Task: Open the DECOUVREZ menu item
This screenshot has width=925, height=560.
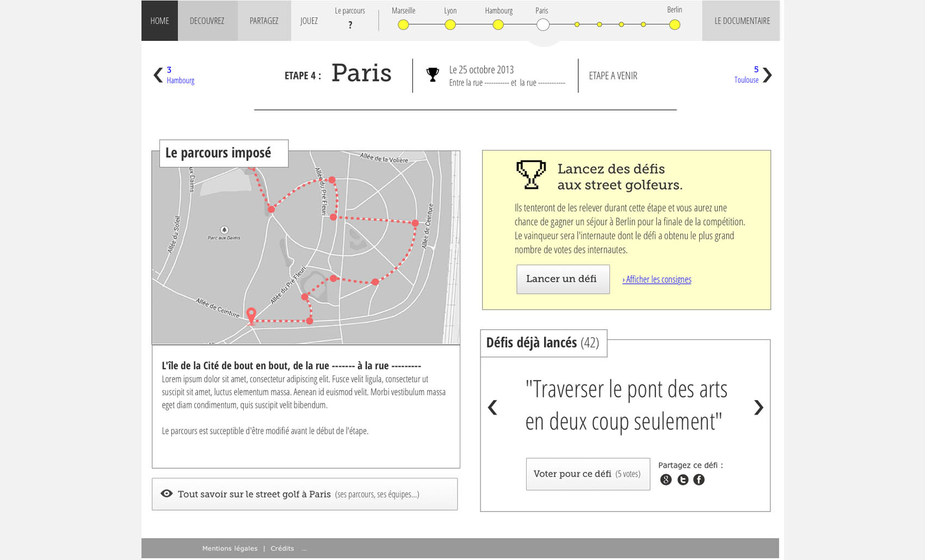Action: 207,21
